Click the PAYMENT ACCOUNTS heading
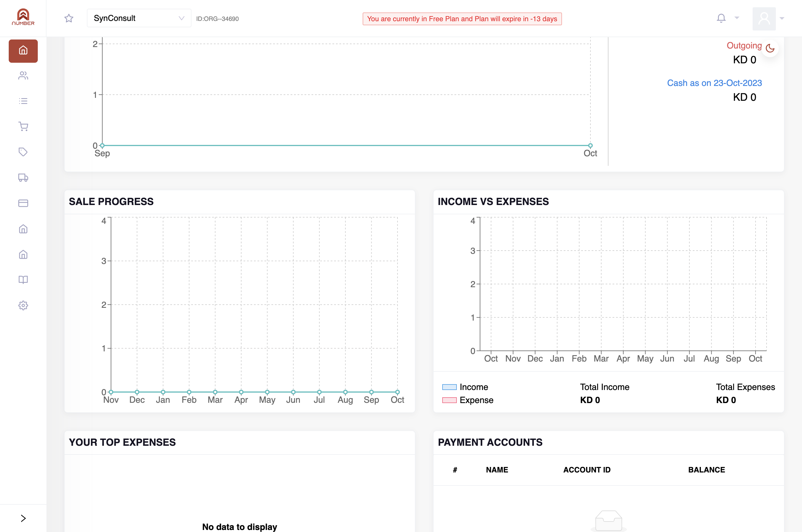802x532 pixels. pyautogui.click(x=490, y=443)
